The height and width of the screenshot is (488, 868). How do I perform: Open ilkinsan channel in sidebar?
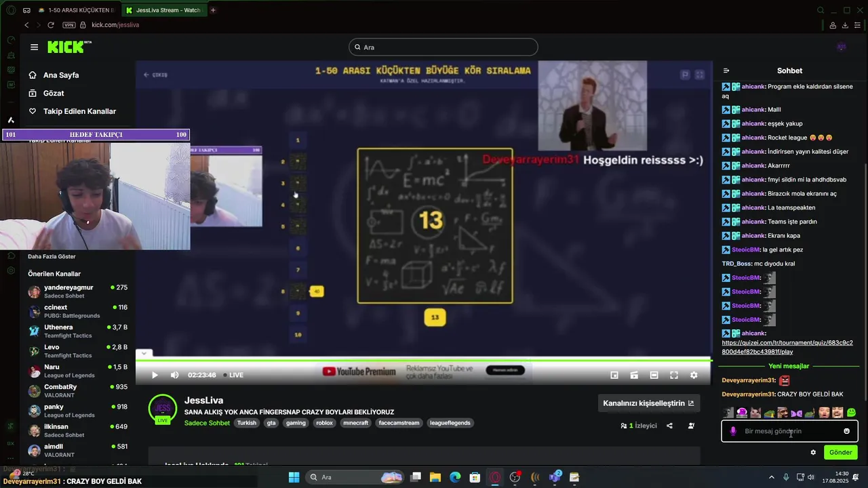[x=77, y=430]
